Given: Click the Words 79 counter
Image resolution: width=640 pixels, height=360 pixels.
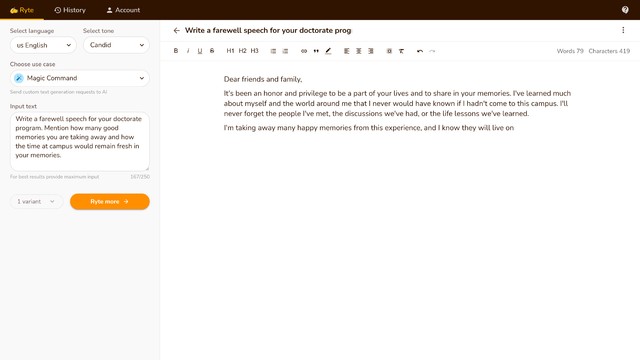Looking at the screenshot, I should pyautogui.click(x=570, y=51).
